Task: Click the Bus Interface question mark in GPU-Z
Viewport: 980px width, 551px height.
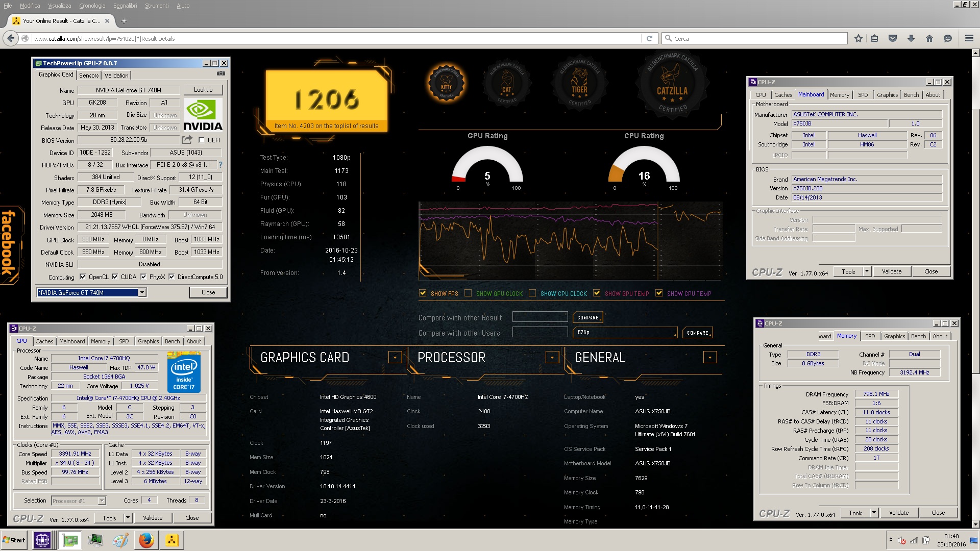Action: point(220,165)
